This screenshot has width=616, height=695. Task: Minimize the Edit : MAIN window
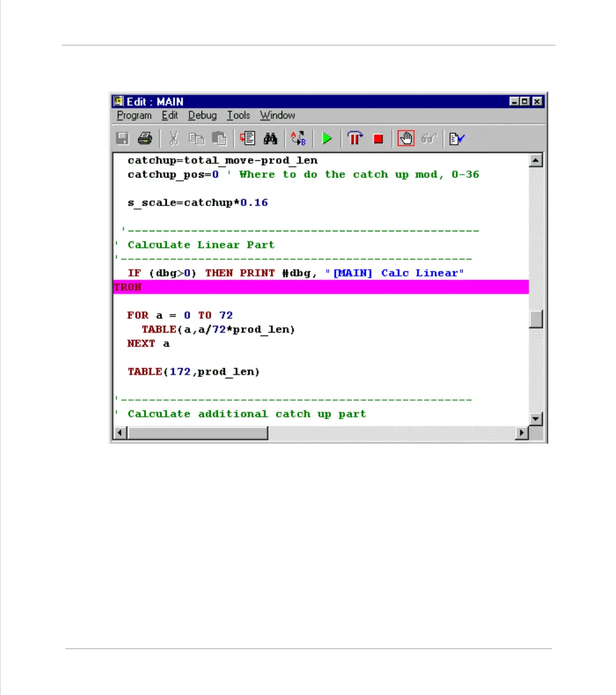514,101
